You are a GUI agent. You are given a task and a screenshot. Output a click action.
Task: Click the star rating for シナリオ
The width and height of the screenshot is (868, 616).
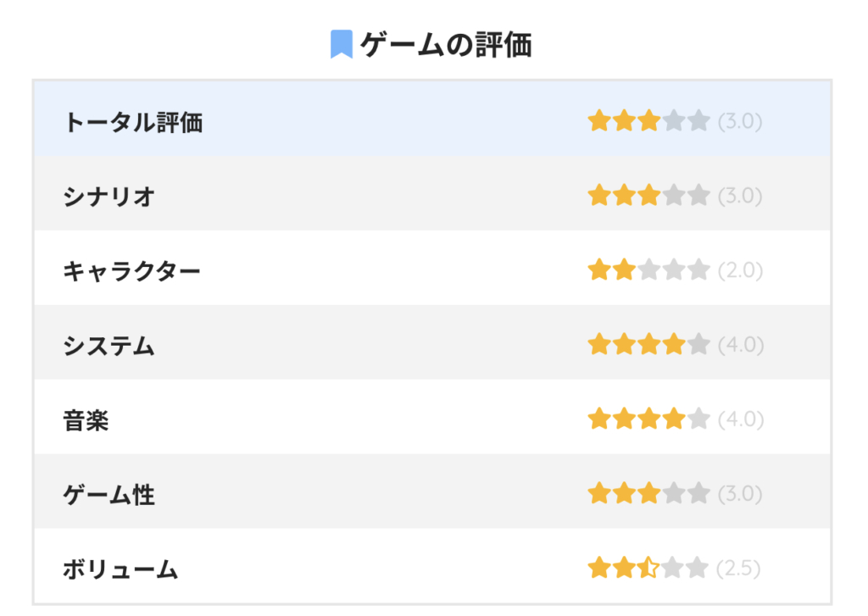tap(648, 196)
